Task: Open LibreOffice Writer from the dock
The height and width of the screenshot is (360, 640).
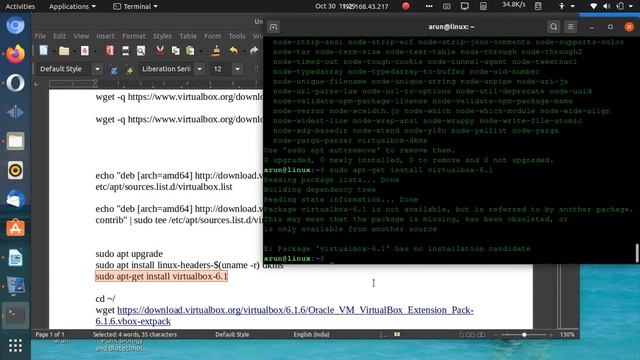Action: click(16, 258)
